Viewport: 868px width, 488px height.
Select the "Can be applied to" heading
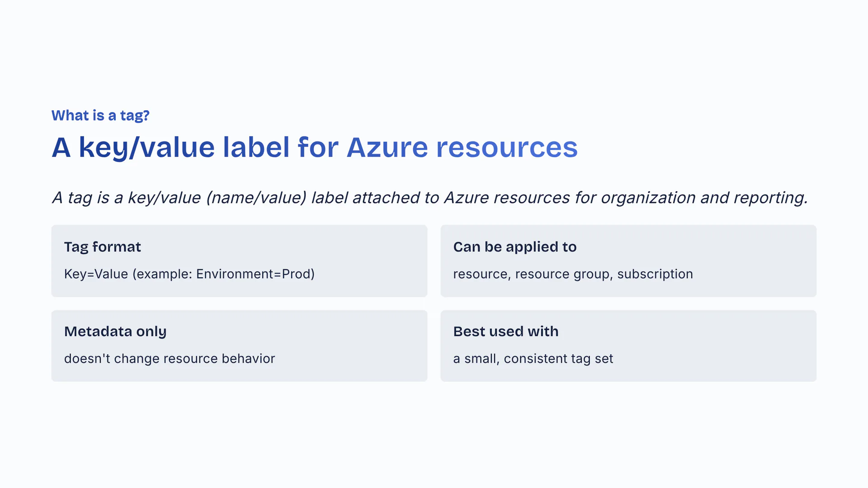pos(514,247)
